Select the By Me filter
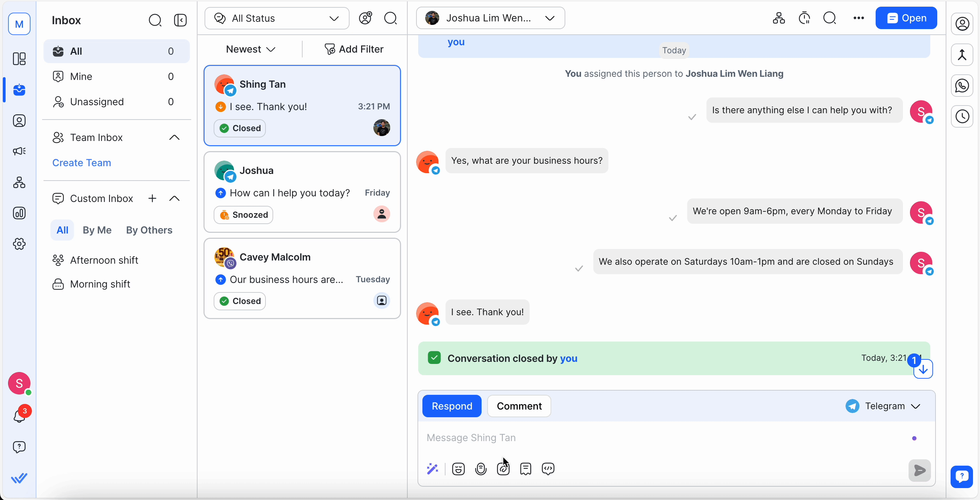980x500 pixels. [97, 230]
